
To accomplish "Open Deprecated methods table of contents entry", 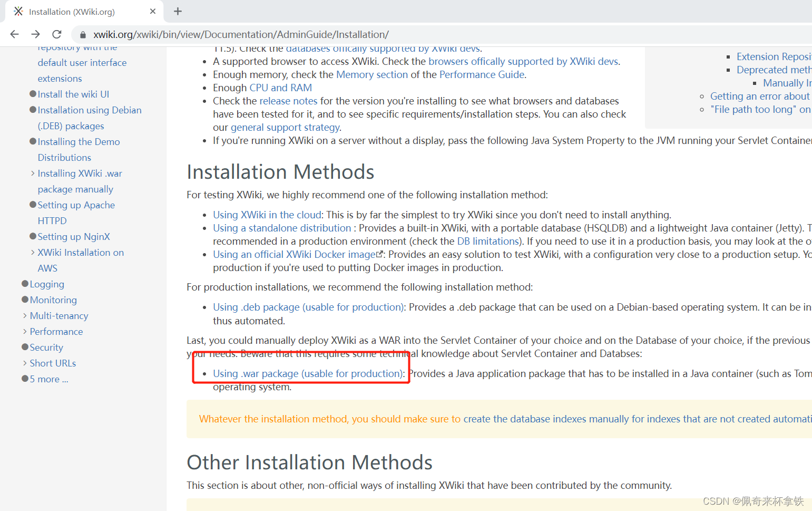I will coord(774,70).
